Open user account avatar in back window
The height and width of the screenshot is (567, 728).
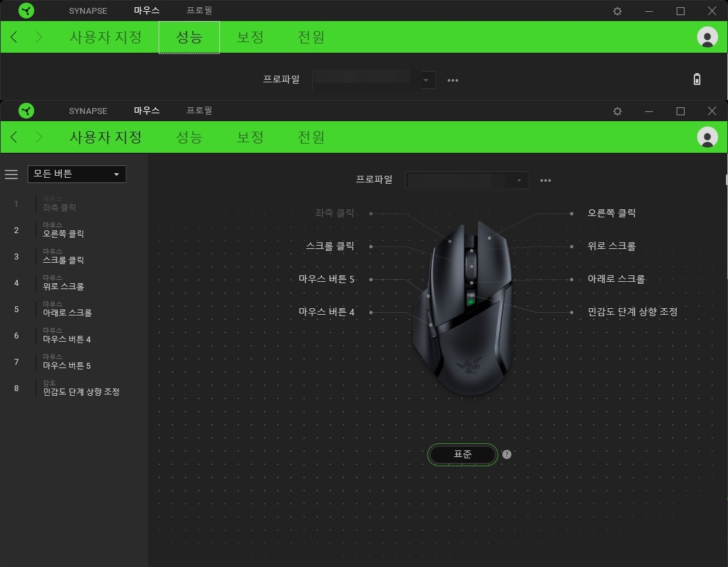click(707, 37)
